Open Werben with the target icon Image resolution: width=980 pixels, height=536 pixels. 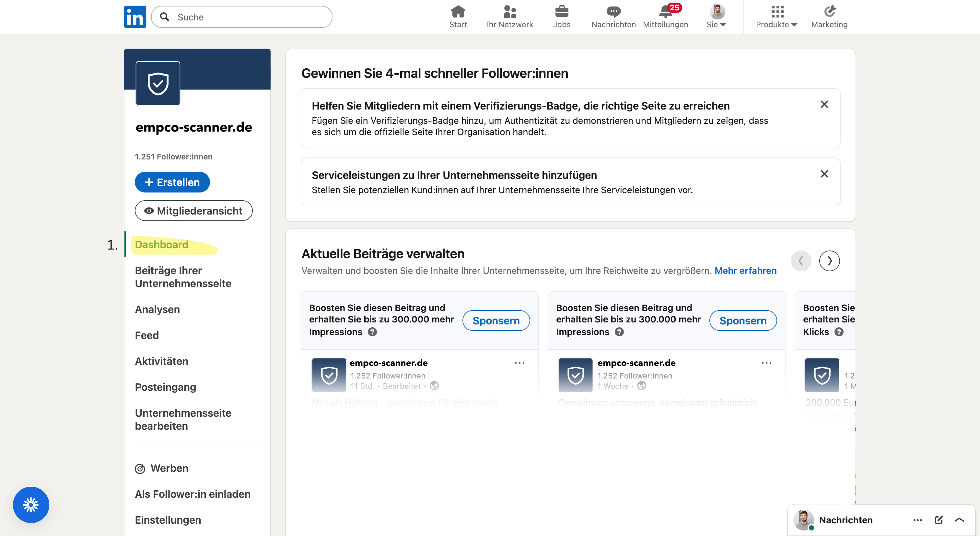[161, 468]
